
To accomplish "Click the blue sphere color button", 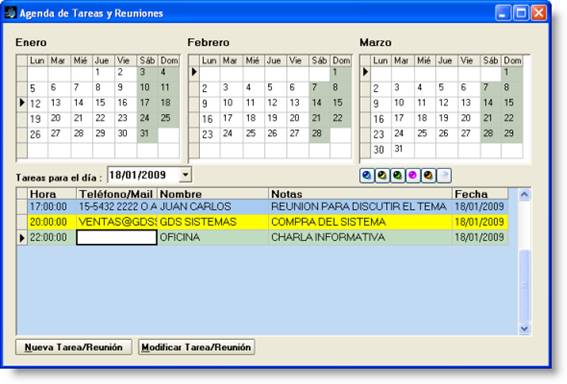I will (x=367, y=176).
